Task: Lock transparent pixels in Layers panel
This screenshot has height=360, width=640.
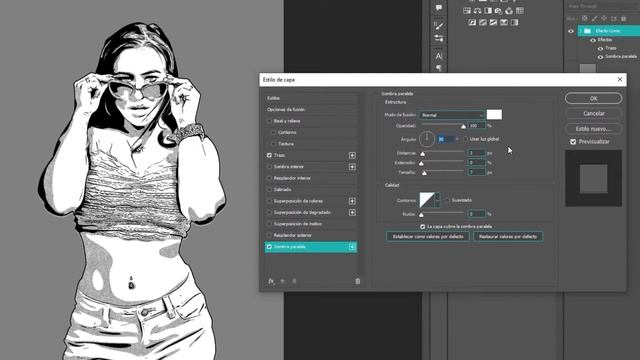Action: pos(585,18)
